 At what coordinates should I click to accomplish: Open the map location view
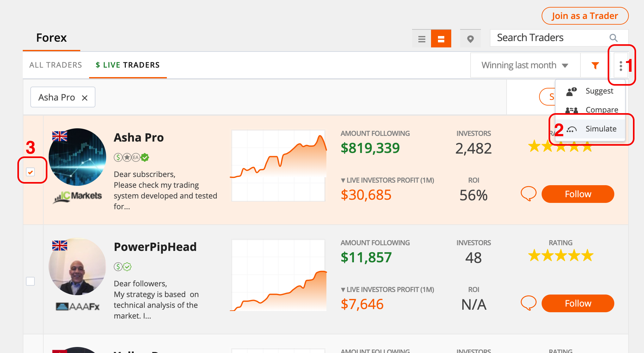(471, 39)
